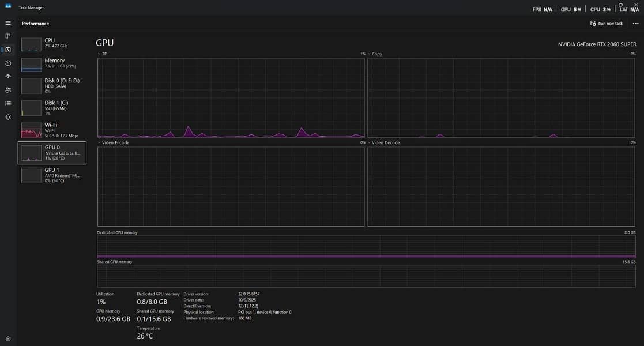Screen dimensions: 644x346
Task: Open the three-dot more options menu
Action: (x=635, y=24)
